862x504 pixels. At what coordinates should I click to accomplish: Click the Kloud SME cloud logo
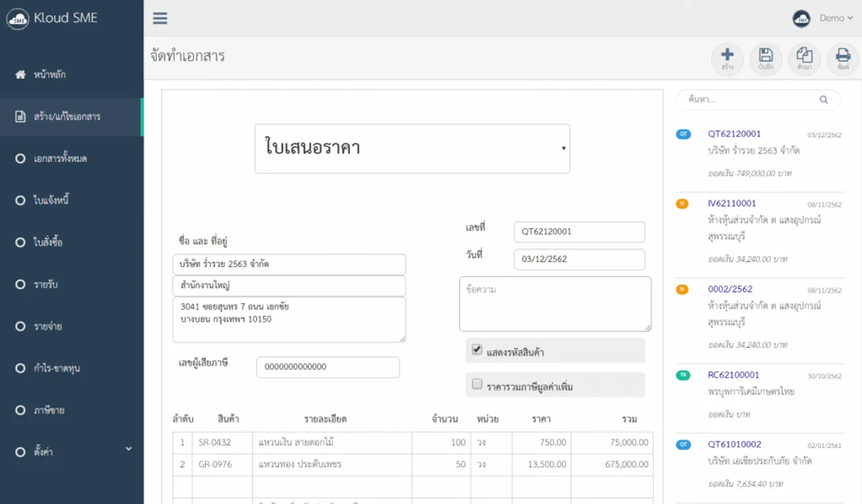(x=17, y=19)
